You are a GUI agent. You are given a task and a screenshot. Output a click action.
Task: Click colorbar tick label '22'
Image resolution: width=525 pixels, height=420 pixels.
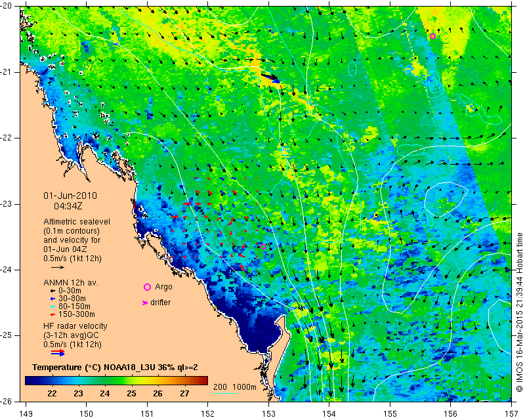52,394
